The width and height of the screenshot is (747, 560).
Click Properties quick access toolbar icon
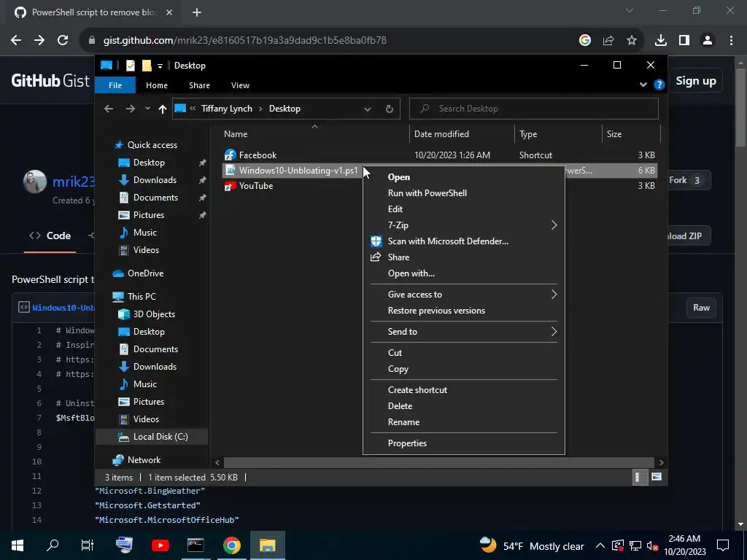[130, 65]
